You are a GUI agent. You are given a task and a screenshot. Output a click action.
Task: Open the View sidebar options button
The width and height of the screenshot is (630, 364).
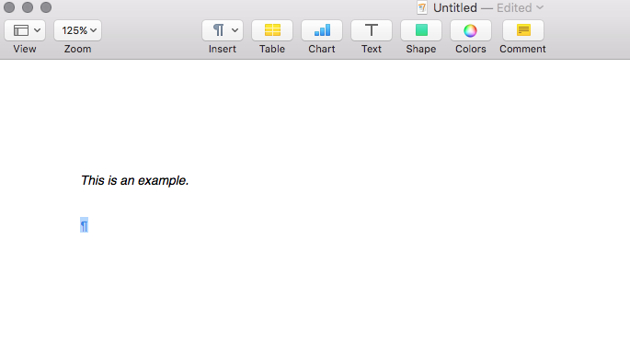(x=25, y=30)
